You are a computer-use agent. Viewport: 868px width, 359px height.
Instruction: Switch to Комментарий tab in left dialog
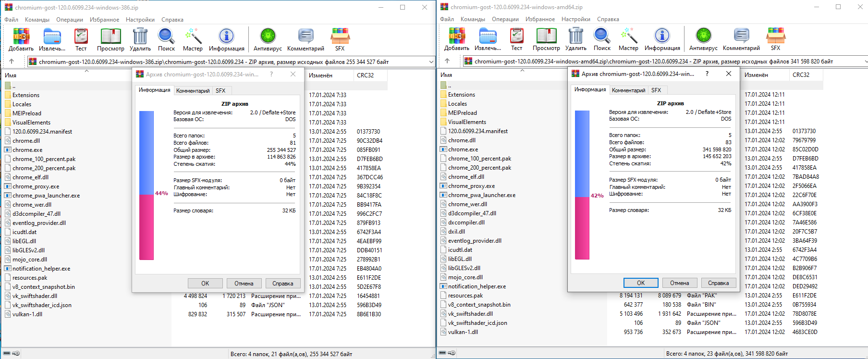(x=193, y=91)
